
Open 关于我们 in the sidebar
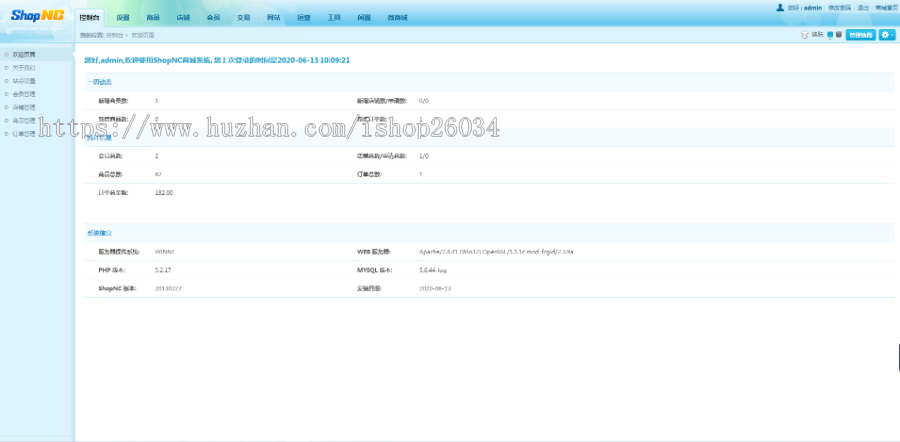[24, 68]
